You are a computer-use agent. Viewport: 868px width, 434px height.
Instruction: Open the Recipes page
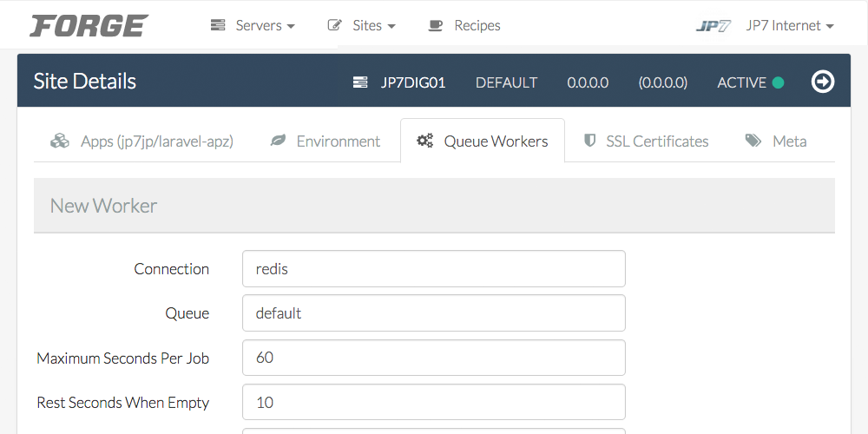477,25
